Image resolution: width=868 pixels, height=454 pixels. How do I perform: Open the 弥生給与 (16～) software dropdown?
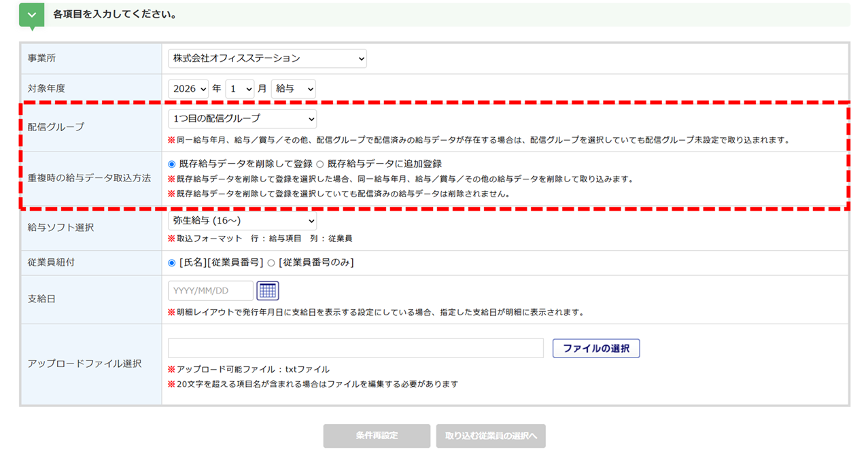[x=242, y=222]
